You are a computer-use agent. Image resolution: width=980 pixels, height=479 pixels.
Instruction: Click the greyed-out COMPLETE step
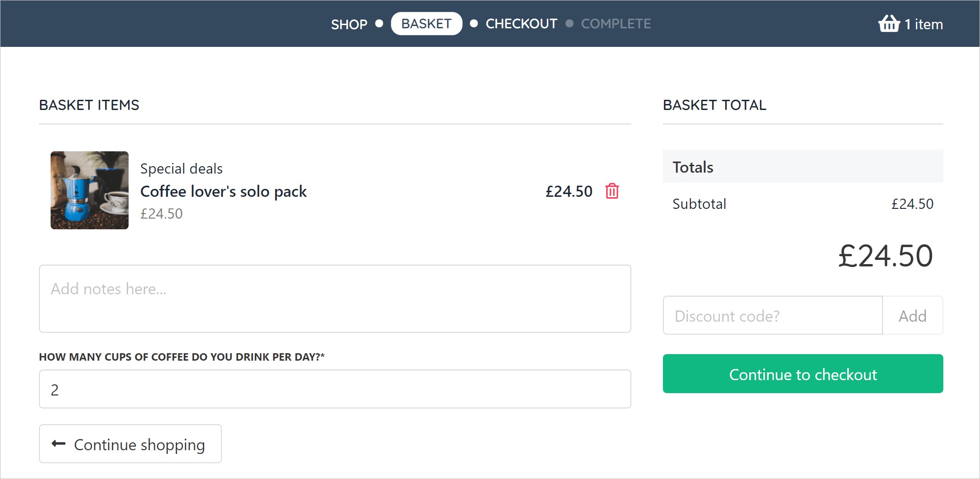pyautogui.click(x=616, y=24)
